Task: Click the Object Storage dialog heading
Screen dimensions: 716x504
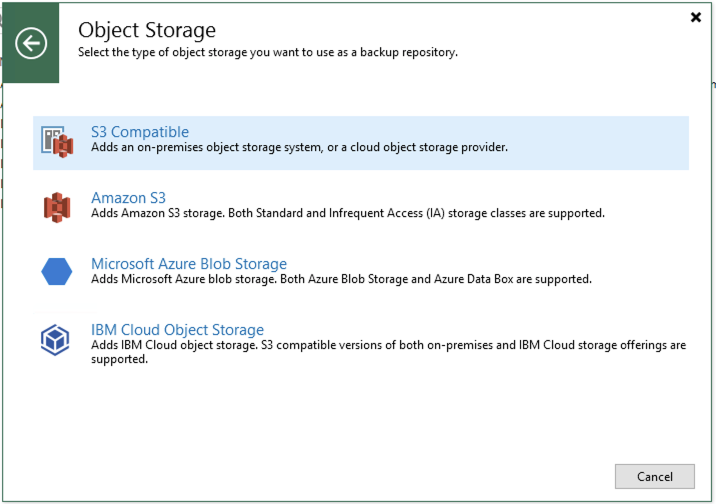Action: tap(147, 31)
